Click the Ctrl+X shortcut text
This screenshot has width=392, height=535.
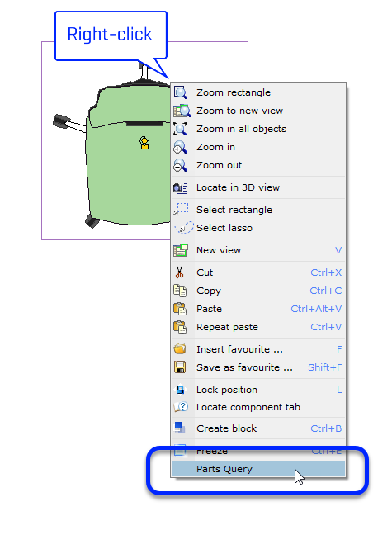coord(326,272)
